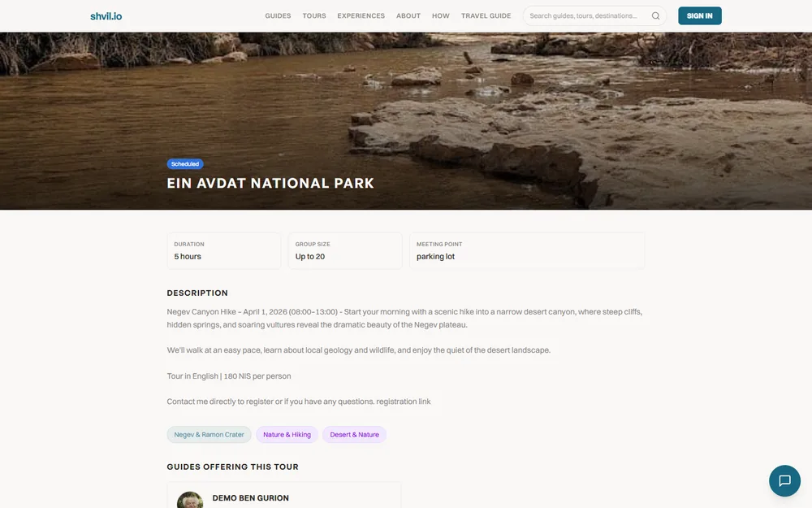Open the Travel Guide section
Image resolution: width=812 pixels, height=508 pixels.
point(486,15)
